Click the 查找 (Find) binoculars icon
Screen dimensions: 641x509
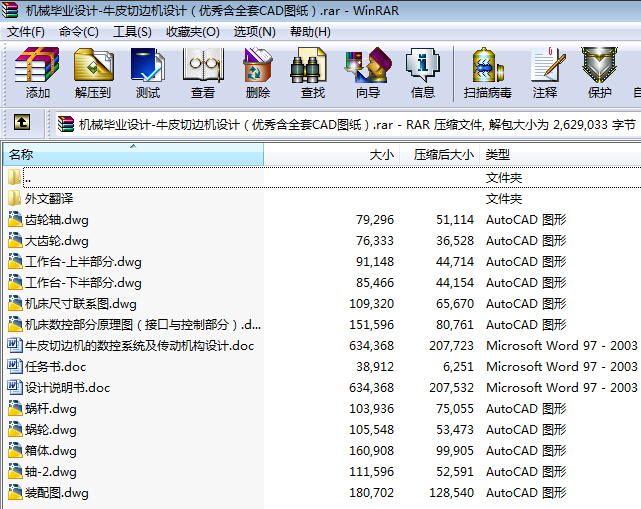pos(309,64)
